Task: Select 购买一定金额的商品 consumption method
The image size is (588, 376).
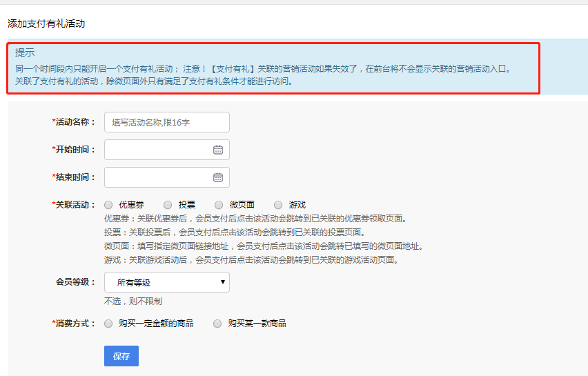Action: (108, 323)
